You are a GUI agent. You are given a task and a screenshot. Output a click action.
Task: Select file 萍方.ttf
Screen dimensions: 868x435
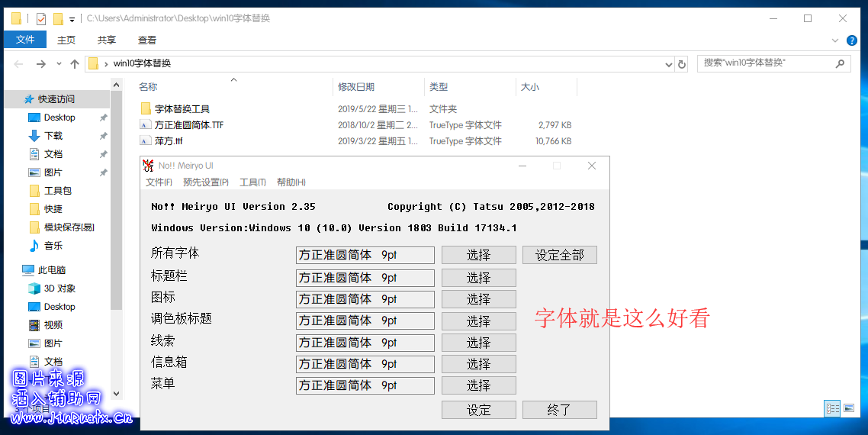coord(169,141)
